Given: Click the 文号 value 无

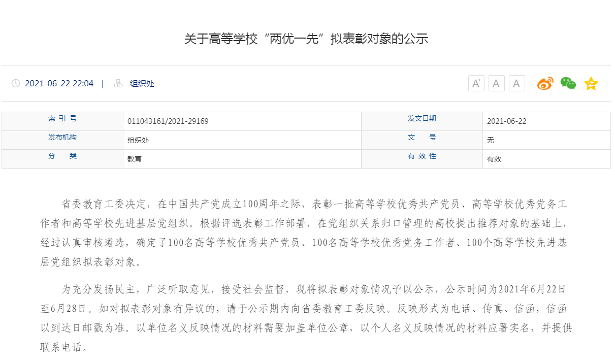Looking at the screenshot, I should click(x=490, y=140).
